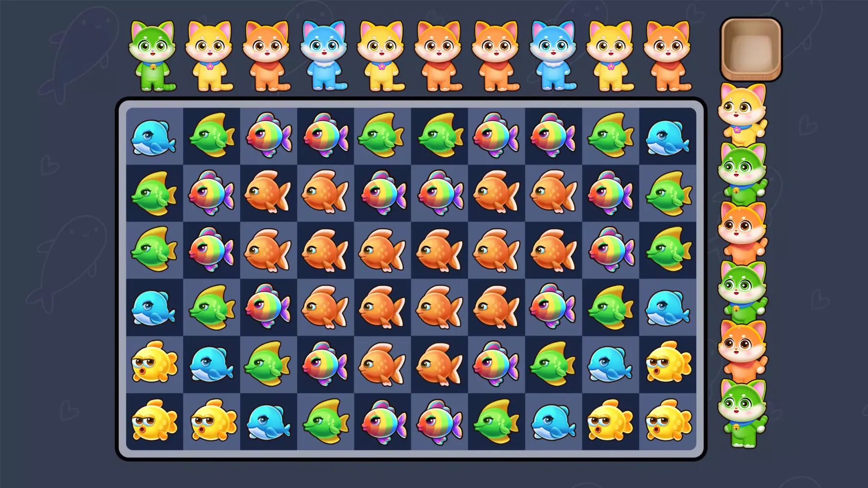This screenshot has height=488, width=868.
Task: Select the bottommost green cat in the right column
Action: tap(742, 413)
